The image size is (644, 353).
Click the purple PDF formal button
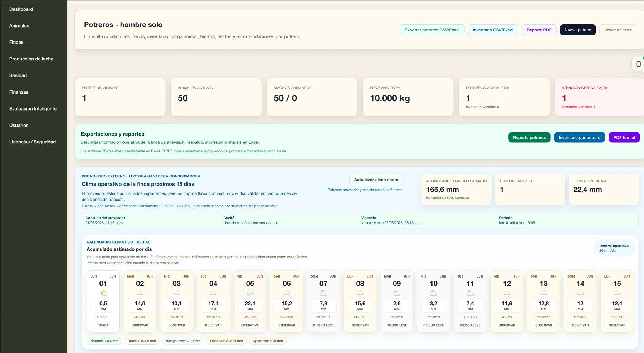pyautogui.click(x=624, y=137)
